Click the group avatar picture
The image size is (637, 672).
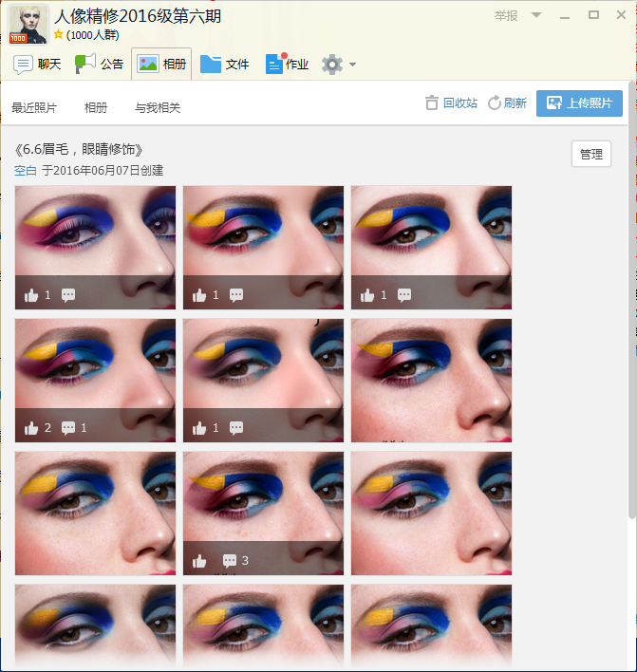point(28,25)
